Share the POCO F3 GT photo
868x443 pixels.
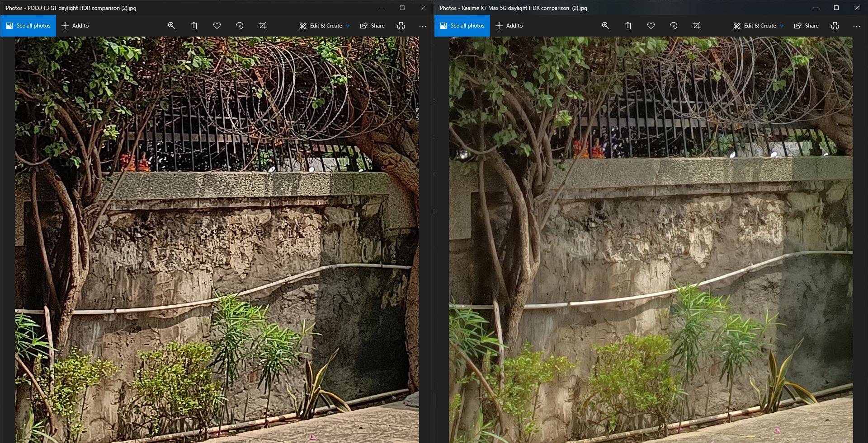coord(372,26)
